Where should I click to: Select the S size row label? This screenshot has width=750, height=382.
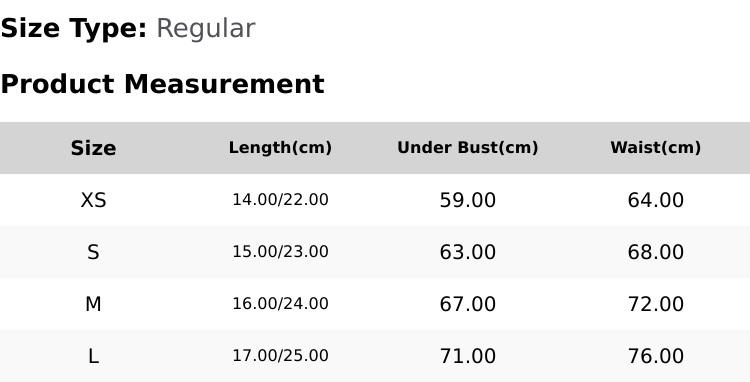click(93, 252)
